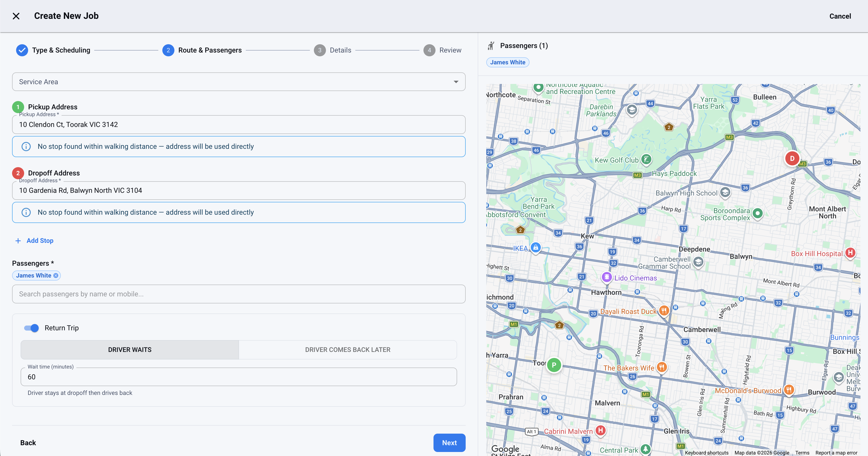Click the Balwyn High School pin

725,193
